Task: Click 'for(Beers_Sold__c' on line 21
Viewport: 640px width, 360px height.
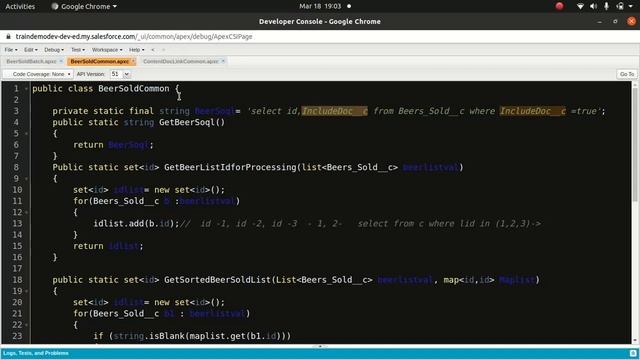Action: [x=116, y=313]
